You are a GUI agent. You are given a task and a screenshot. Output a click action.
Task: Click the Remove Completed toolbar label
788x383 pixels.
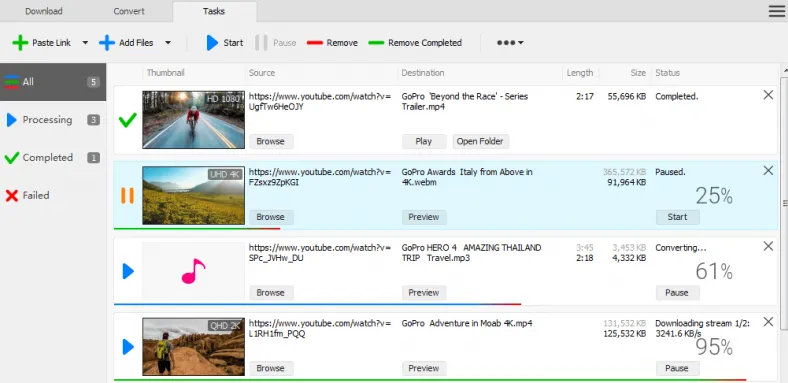[x=425, y=43]
